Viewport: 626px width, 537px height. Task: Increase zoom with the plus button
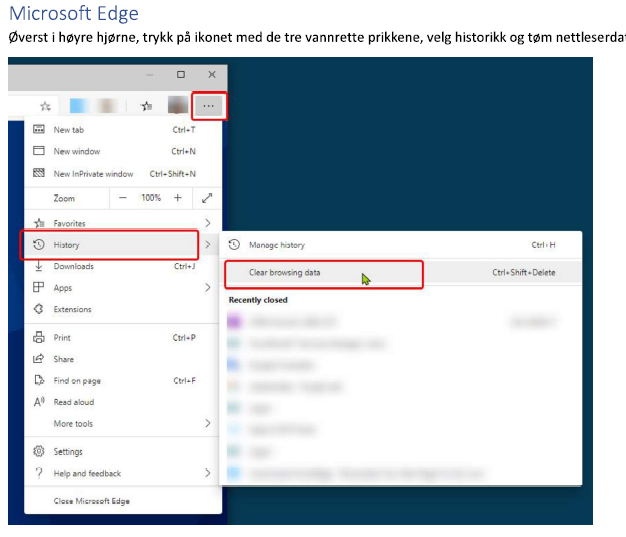coord(178,198)
